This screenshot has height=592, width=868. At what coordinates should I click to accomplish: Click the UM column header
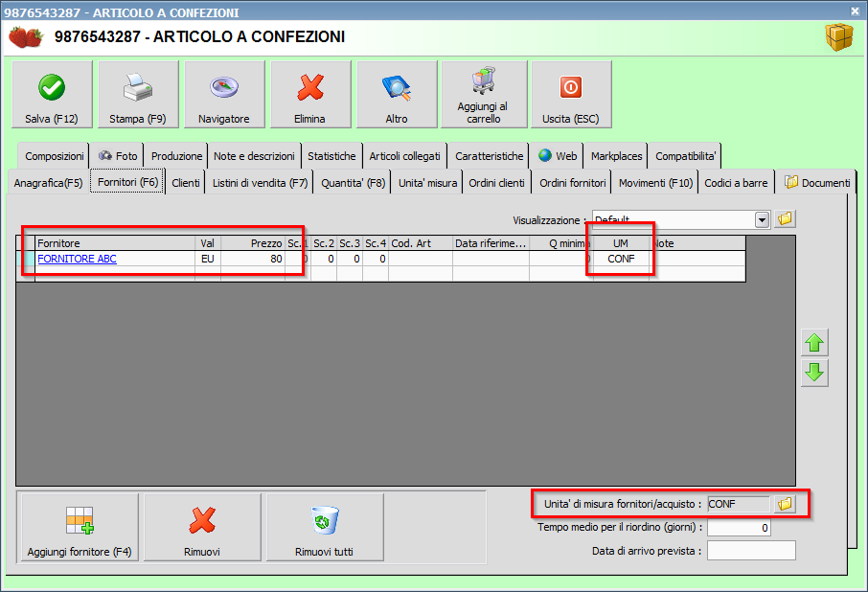point(621,243)
